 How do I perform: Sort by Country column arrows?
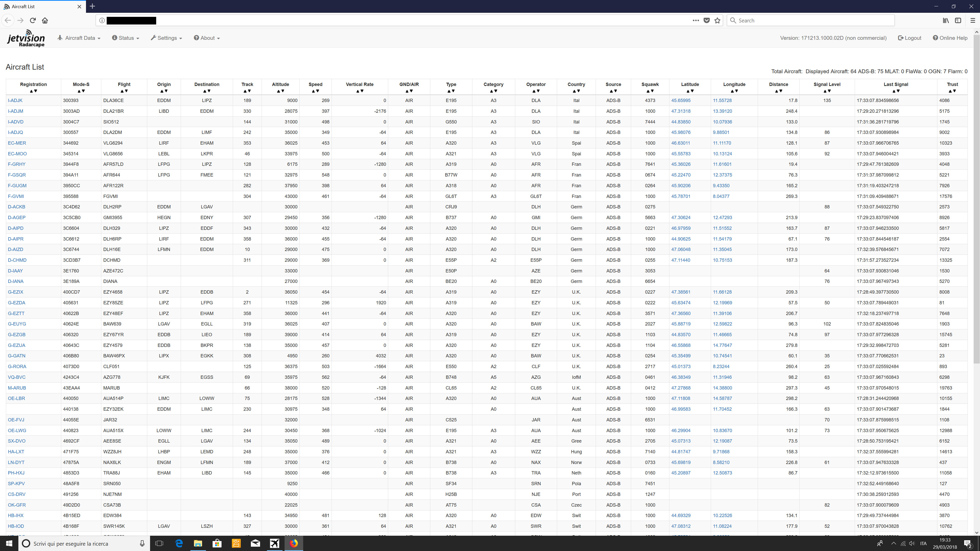pyautogui.click(x=576, y=91)
